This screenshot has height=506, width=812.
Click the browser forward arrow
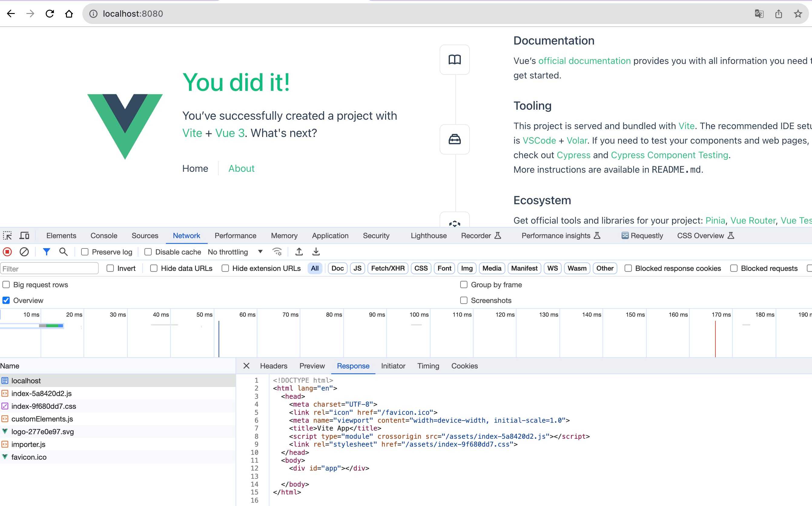30,14
